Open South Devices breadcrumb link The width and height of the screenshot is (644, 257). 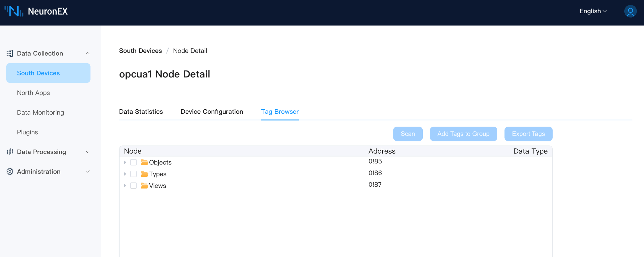(140, 51)
